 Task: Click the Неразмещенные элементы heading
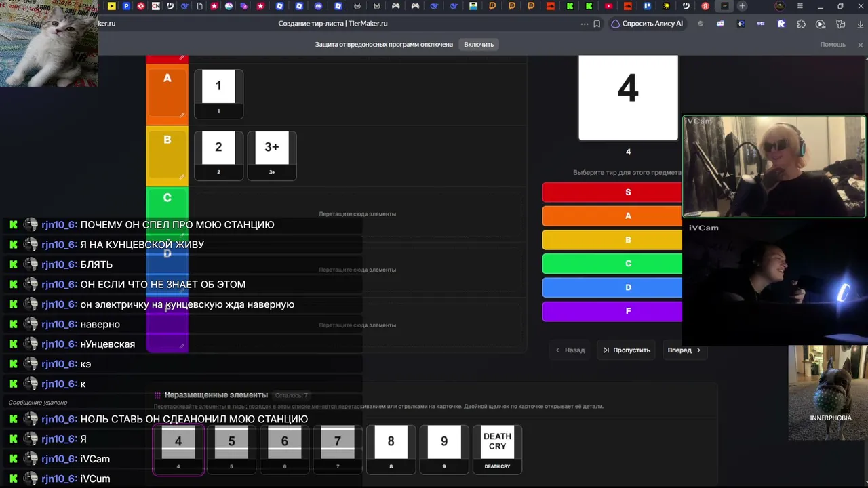[x=216, y=395]
